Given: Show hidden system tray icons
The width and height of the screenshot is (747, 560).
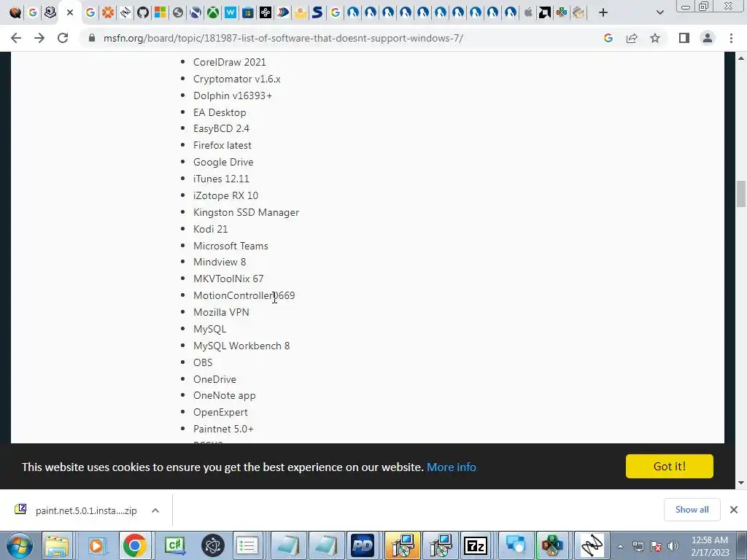Looking at the screenshot, I should coord(620,546).
